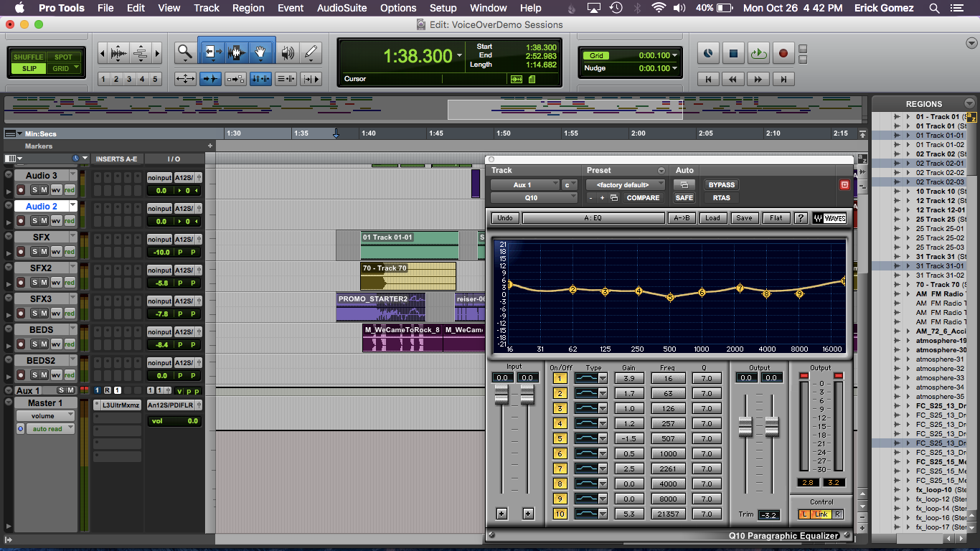The height and width of the screenshot is (551, 980).
Task: Enable SLIP edit mode
Action: (29, 69)
